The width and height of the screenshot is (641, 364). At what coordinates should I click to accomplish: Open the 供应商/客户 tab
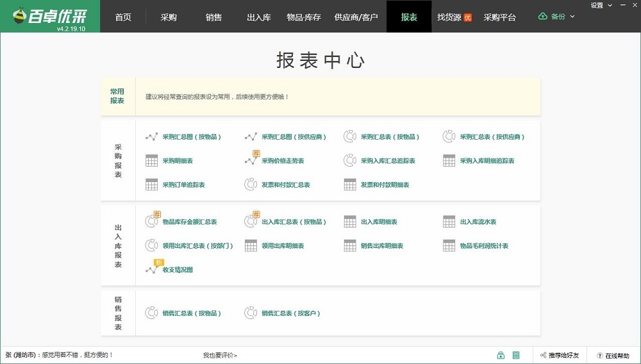click(x=356, y=17)
